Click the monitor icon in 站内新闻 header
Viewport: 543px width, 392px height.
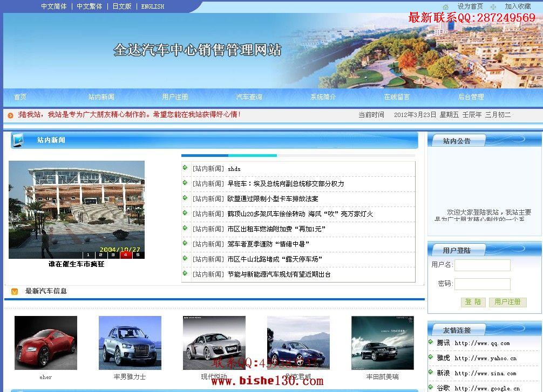coord(18,140)
